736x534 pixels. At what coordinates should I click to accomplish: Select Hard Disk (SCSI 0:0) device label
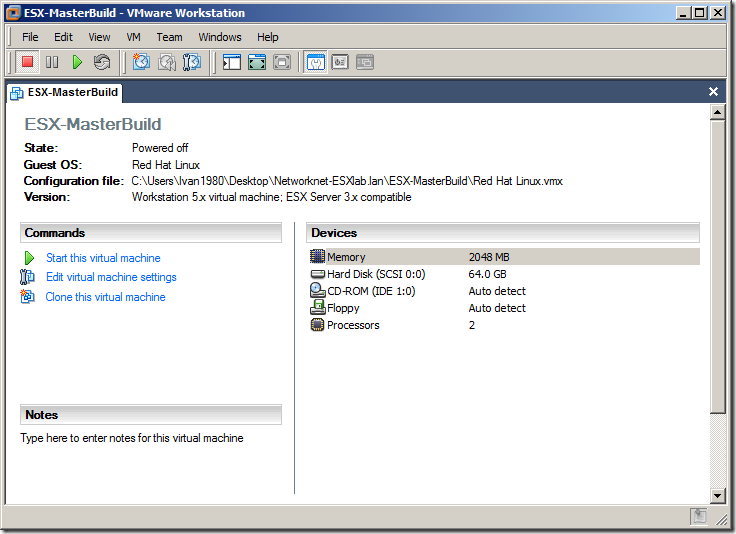[376, 274]
